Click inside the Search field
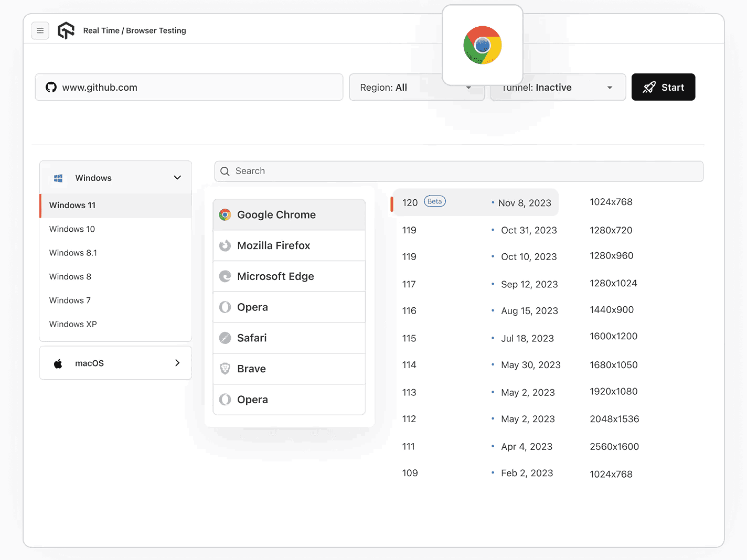The image size is (747, 560). tap(458, 171)
